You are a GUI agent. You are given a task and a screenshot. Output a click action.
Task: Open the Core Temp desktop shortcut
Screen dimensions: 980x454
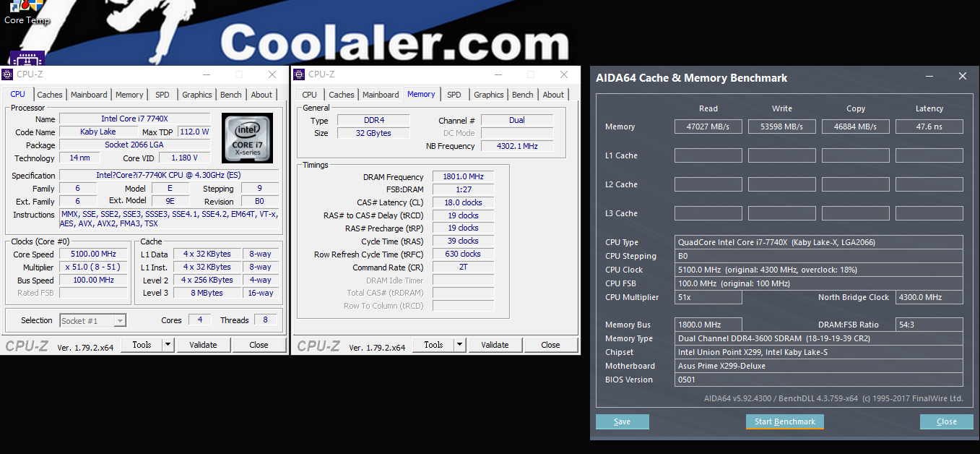[26, 13]
